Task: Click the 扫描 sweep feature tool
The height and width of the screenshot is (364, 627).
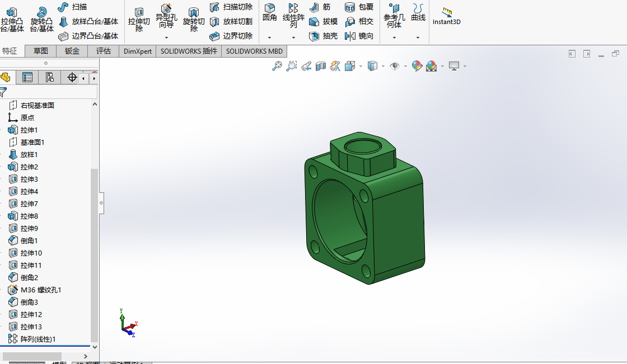Action: click(72, 7)
